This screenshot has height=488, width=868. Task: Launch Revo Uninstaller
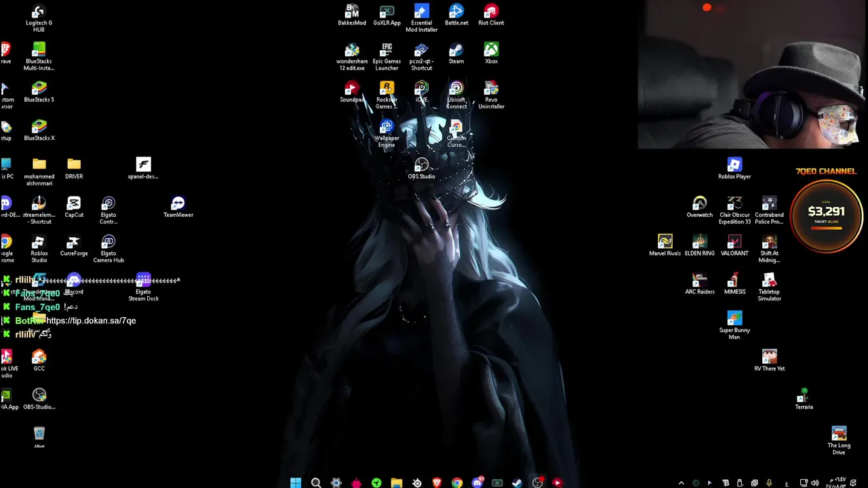pos(491,96)
